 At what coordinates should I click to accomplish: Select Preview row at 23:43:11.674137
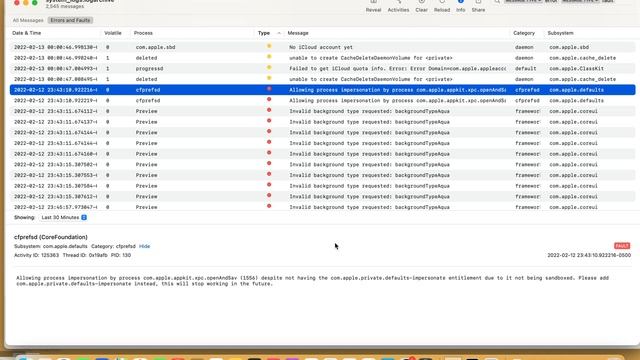pyautogui.click(x=322, y=122)
